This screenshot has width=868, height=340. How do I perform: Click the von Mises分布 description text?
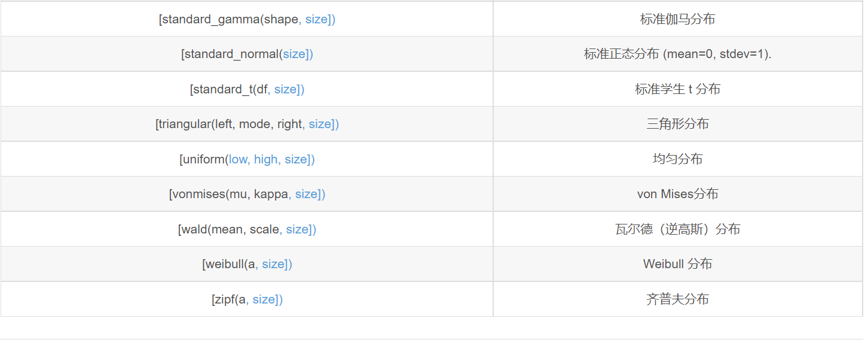coord(677,194)
